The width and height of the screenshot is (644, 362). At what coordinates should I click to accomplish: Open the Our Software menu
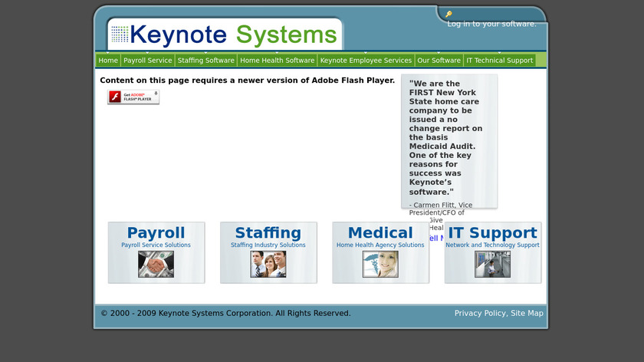[439, 61]
